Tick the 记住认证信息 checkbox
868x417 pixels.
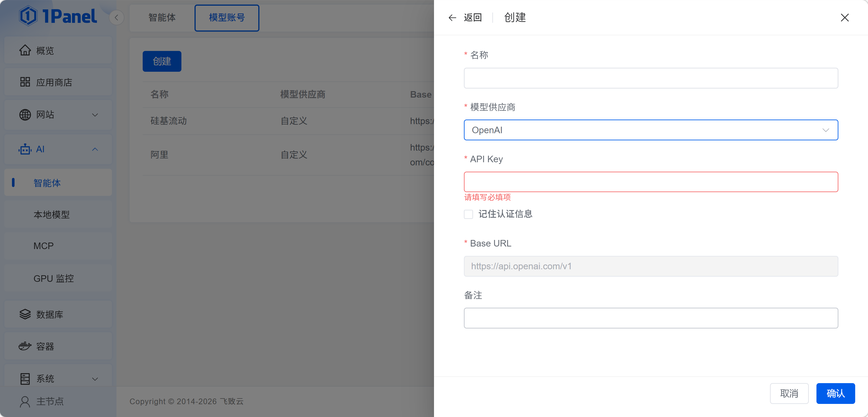468,214
